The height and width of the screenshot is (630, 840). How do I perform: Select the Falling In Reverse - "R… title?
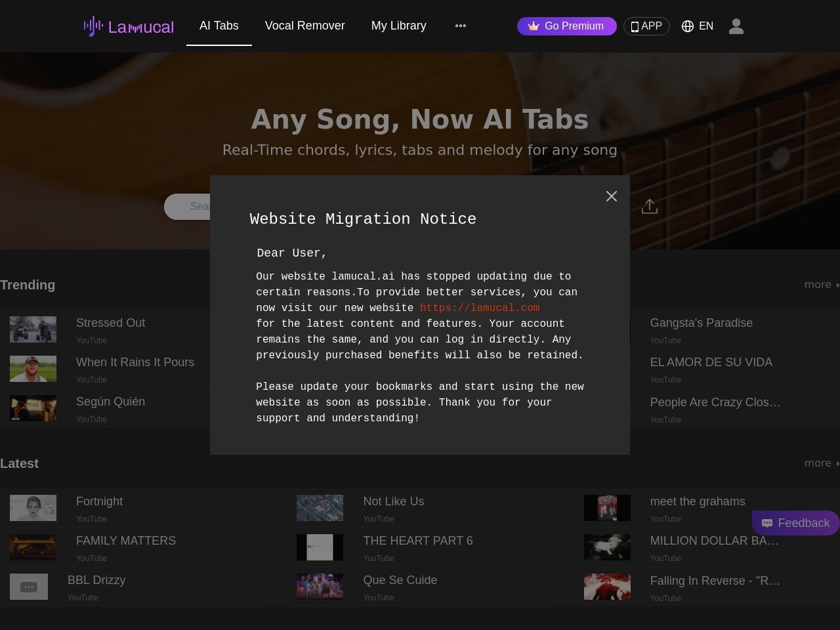[x=715, y=581]
